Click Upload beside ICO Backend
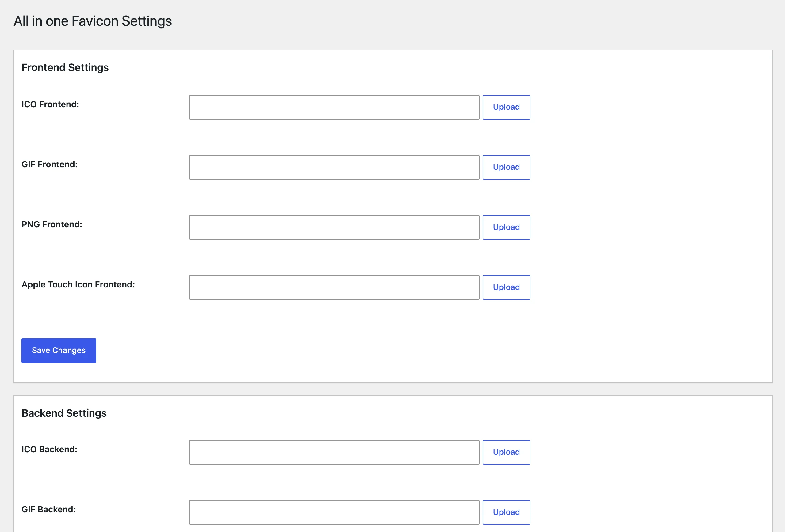The width and height of the screenshot is (785, 532). 506,452
